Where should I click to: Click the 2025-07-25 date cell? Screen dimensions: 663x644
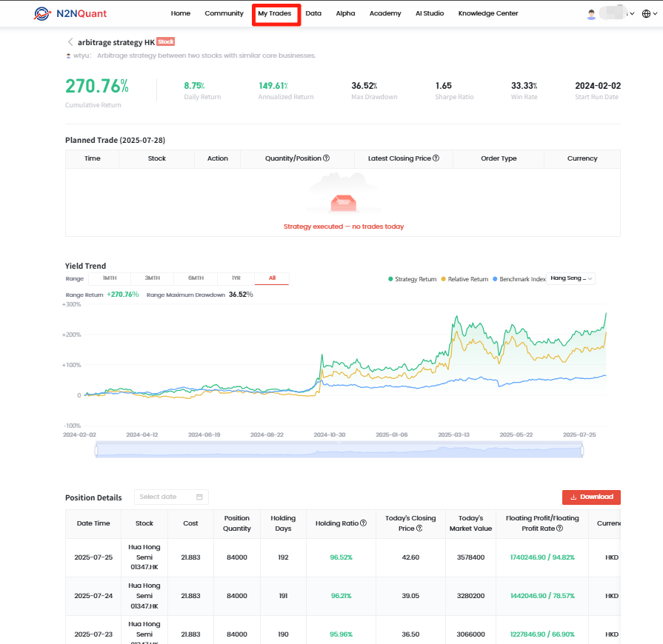tap(93, 557)
